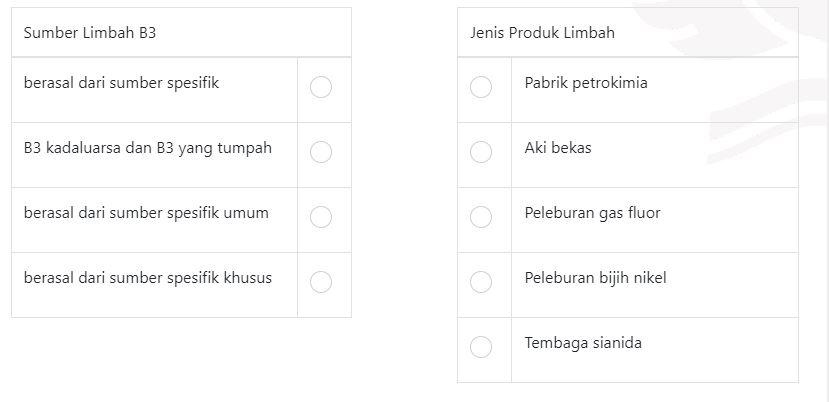829x402 pixels.
Task: Click the 'Peleburan bijih nikel' text
Action: 595,278
